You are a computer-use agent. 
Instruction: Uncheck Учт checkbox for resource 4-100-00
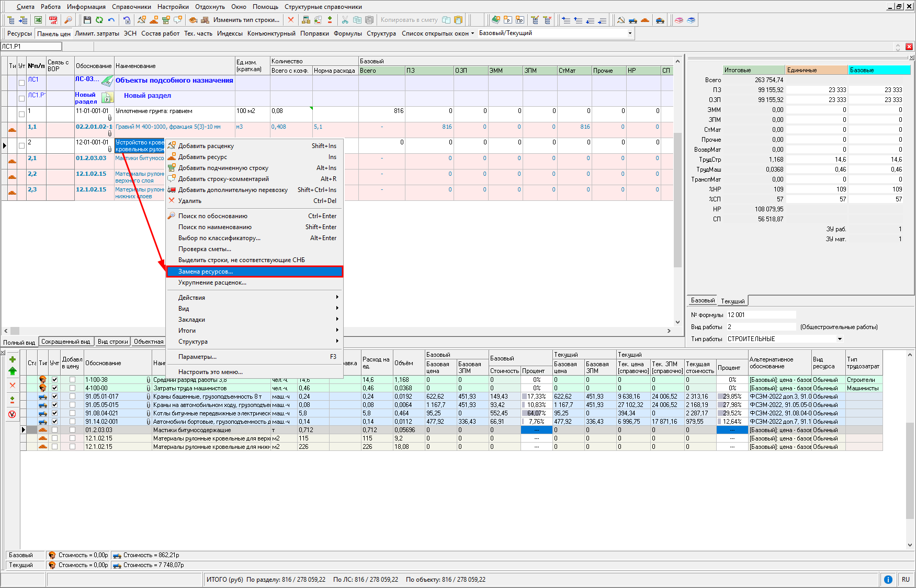click(x=54, y=388)
